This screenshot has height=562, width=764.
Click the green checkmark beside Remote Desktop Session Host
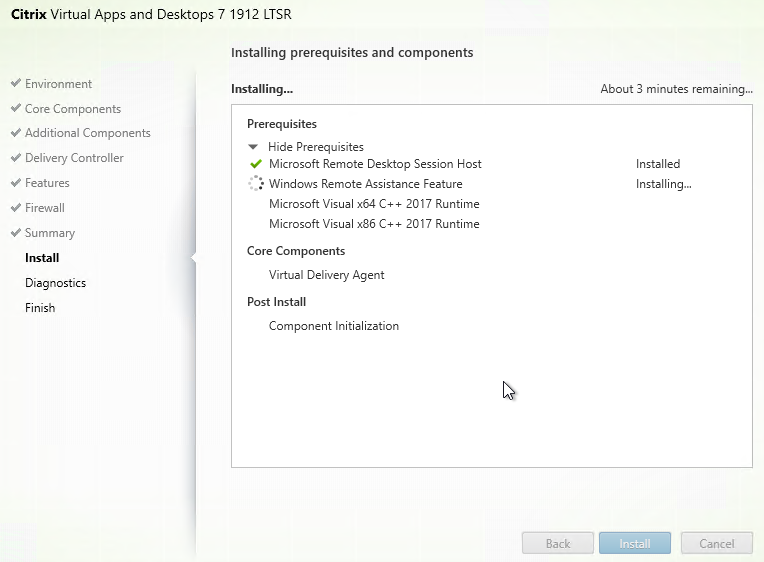coord(255,164)
